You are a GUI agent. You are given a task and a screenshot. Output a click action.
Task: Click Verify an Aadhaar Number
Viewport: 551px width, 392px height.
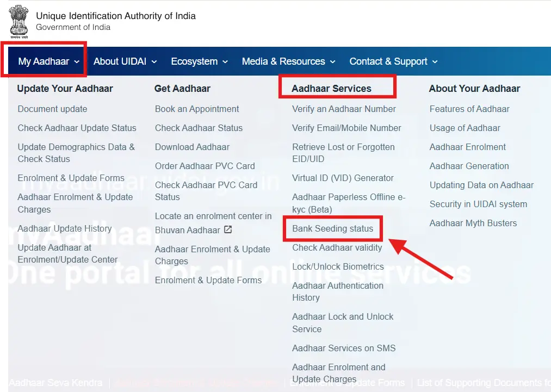[x=343, y=109]
